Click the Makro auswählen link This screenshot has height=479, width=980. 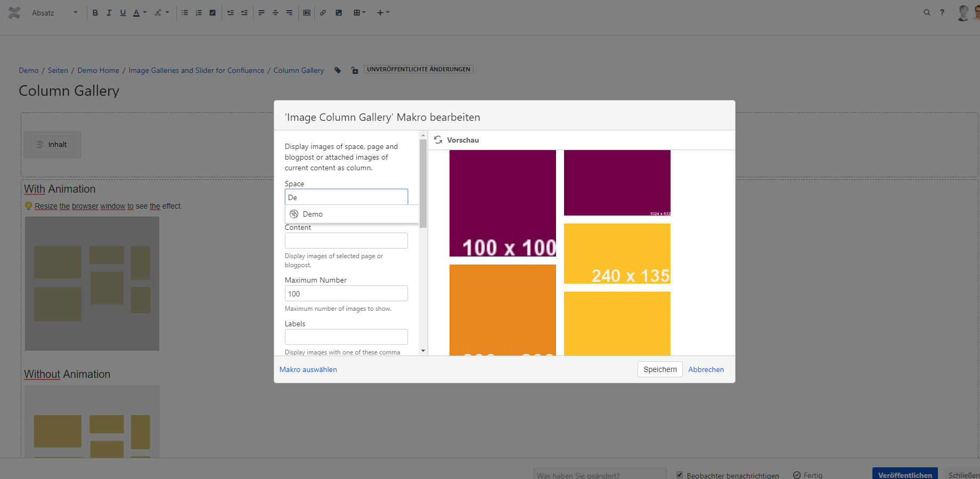point(308,369)
